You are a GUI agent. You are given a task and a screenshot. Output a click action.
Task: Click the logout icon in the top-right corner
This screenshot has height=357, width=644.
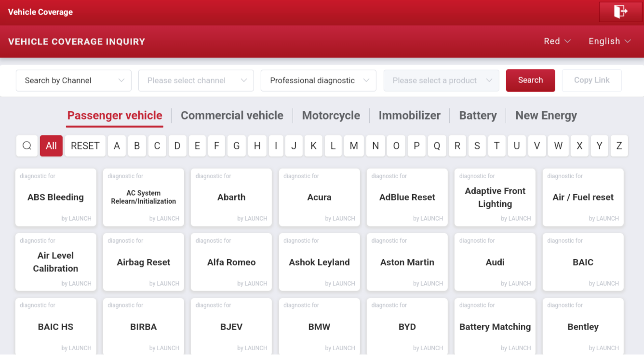pos(621,12)
